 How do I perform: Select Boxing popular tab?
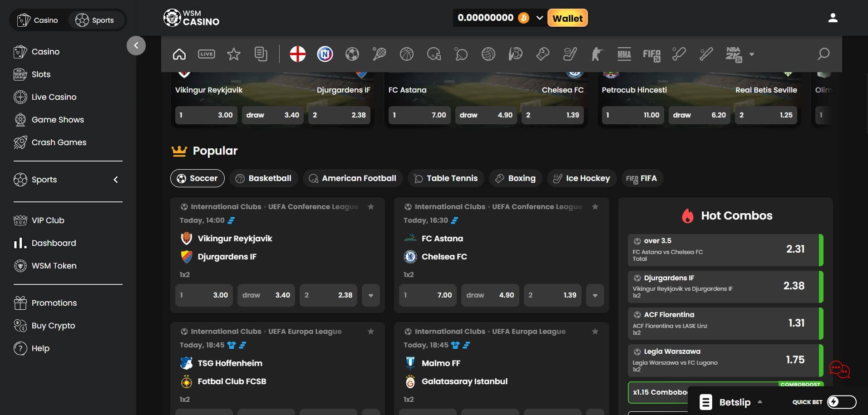tap(516, 178)
